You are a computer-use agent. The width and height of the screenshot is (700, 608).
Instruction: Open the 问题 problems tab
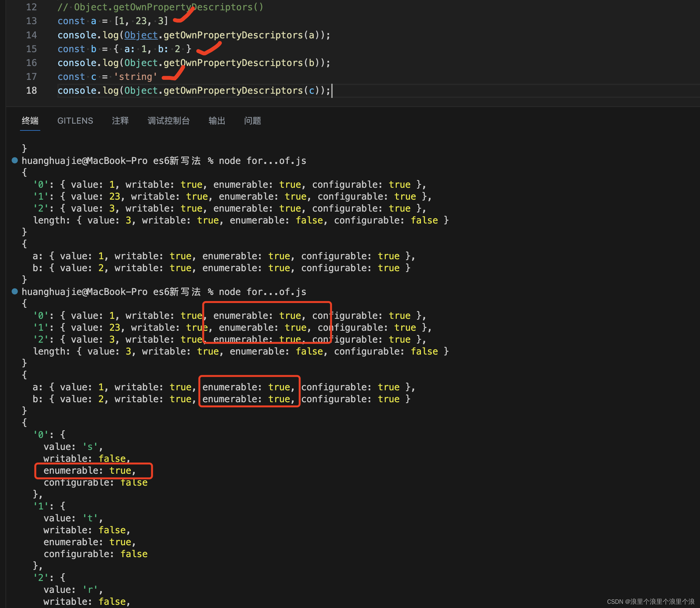pos(253,121)
